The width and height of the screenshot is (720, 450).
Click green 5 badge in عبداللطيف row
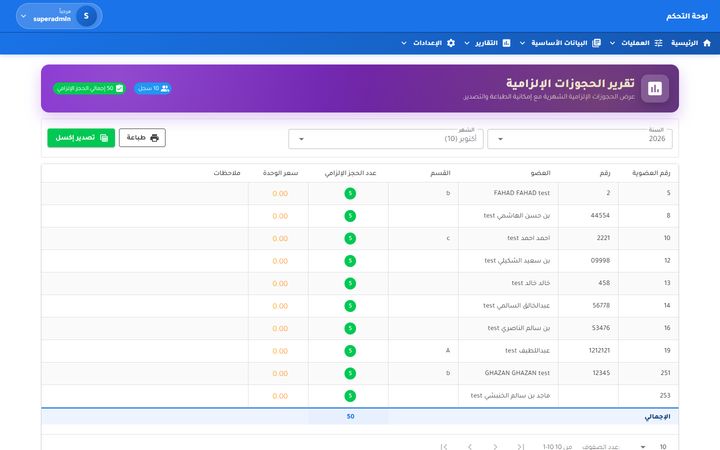[x=350, y=351]
